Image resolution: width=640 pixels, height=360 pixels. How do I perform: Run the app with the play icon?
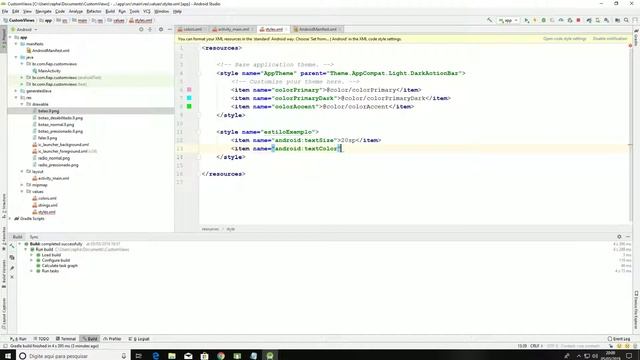[x=527, y=20]
